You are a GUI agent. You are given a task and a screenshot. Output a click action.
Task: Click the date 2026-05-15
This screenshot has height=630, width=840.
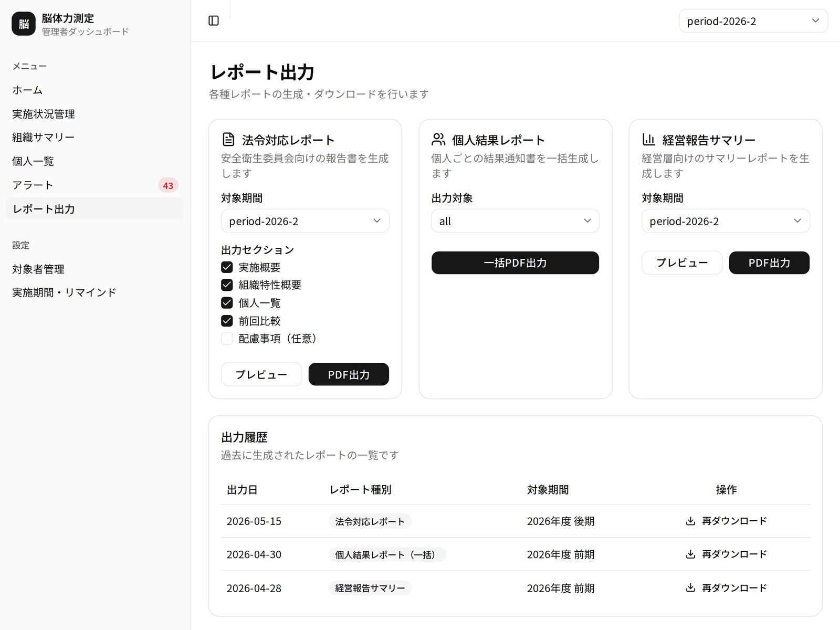tap(254, 521)
